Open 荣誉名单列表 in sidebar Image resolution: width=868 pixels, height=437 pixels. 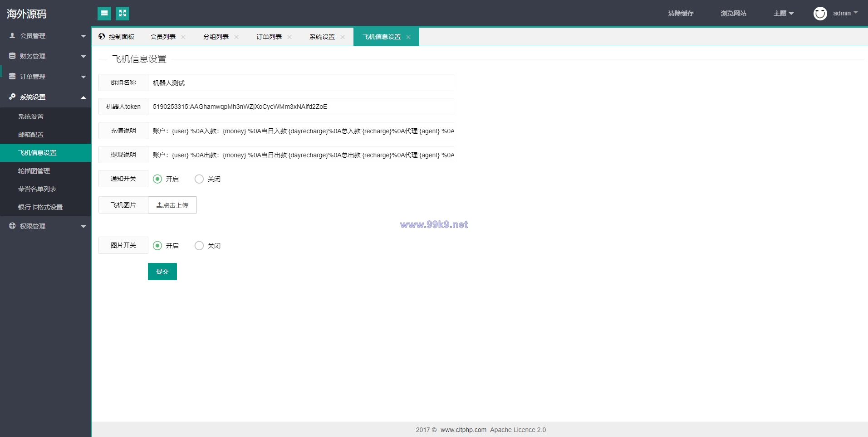[45, 189]
